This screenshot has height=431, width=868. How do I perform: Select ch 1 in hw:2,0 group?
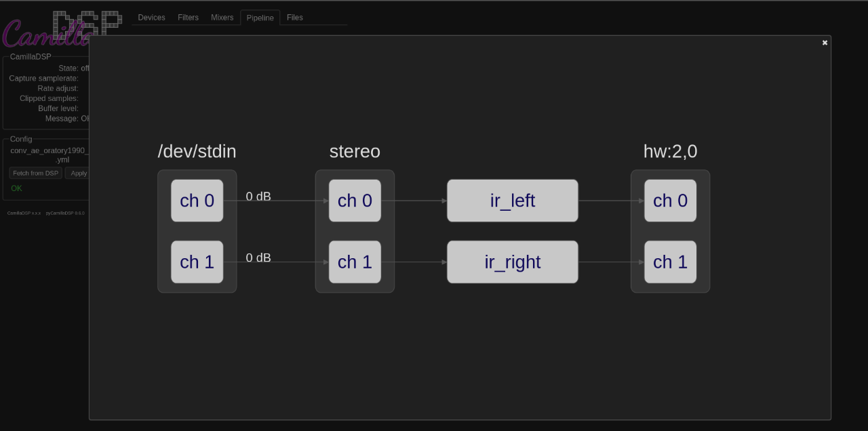click(x=670, y=262)
